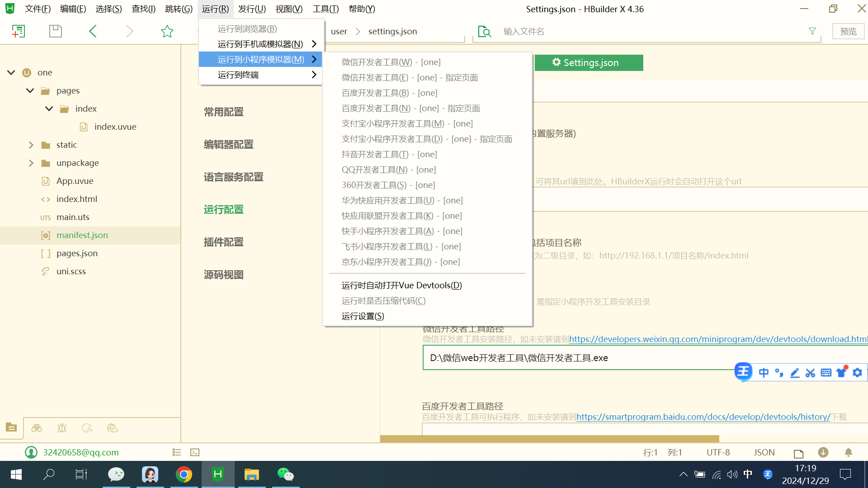
Task: Expand 运行到终端 submenu
Action: (261, 75)
